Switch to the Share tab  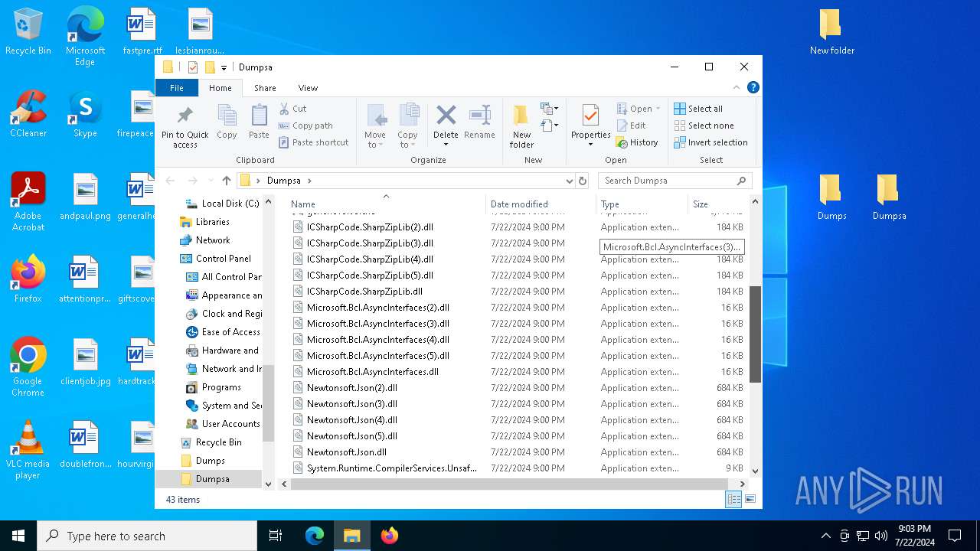click(x=265, y=88)
